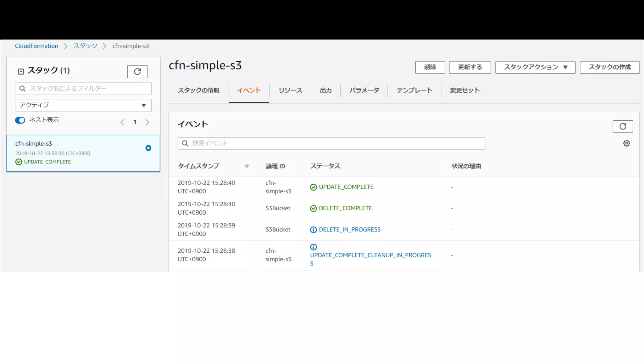Image resolution: width=644 pixels, height=362 pixels.
Task: Go to next stack list page
Action: tap(147, 122)
